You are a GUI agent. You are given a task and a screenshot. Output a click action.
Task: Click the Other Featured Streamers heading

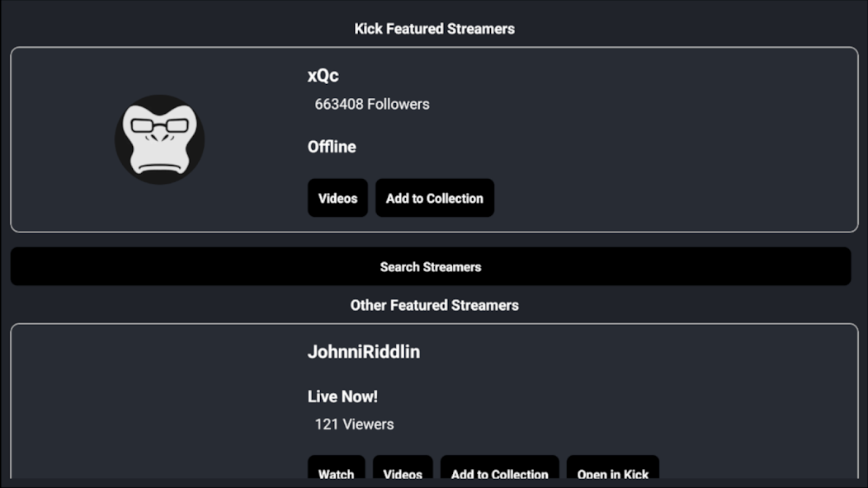click(435, 306)
